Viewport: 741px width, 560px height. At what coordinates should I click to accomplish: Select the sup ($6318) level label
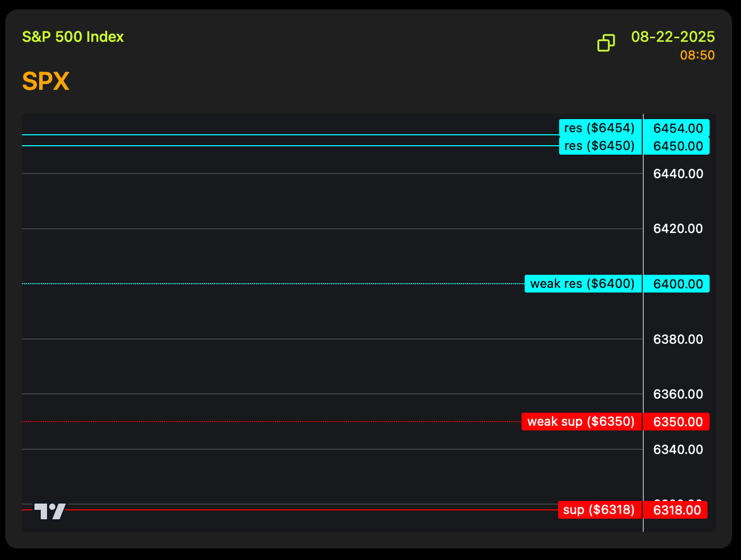tap(599, 510)
